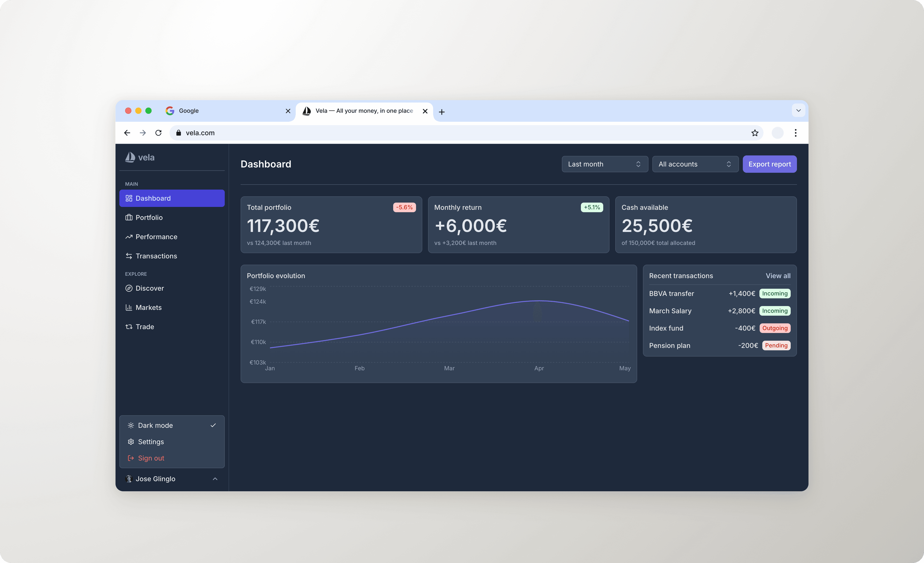Click the Recent transactions heading
The width and height of the screenshot is (924, 563).
681,276
